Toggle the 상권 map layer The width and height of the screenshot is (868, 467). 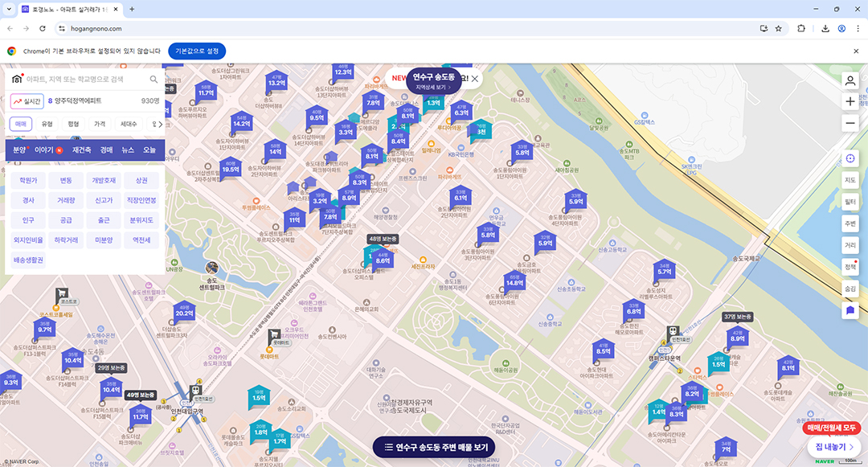click(141, 180)
